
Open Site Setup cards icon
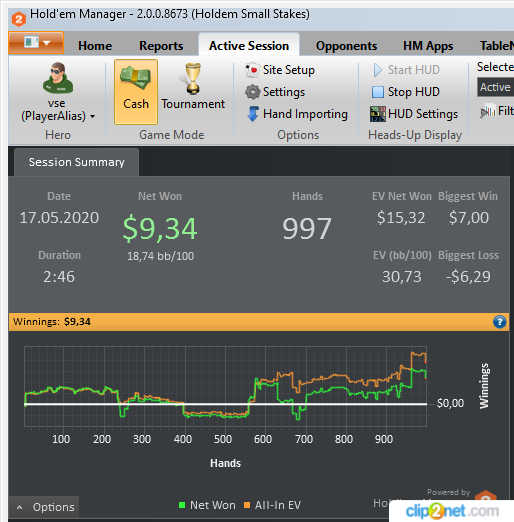pyautogui.click(x=252, y=70)
